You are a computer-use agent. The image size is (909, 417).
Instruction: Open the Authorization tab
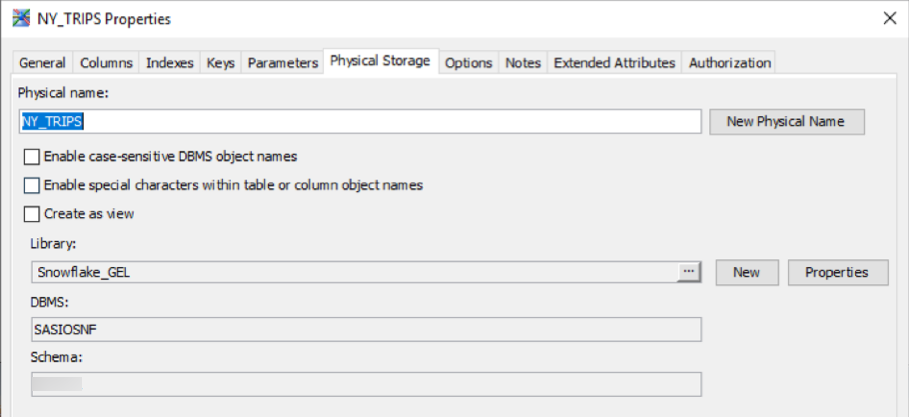[730, 63]
